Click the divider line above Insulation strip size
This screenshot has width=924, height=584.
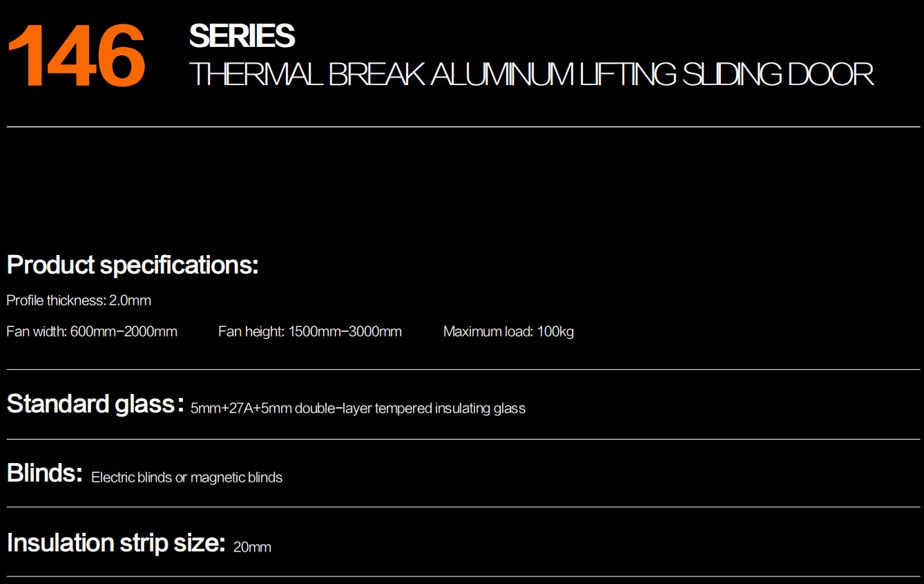point(463,507)
